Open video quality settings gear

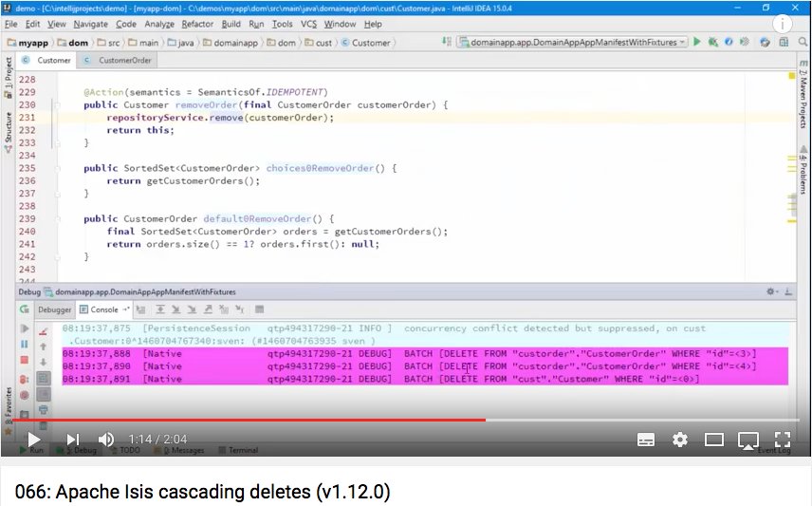[x=680, y=440]
